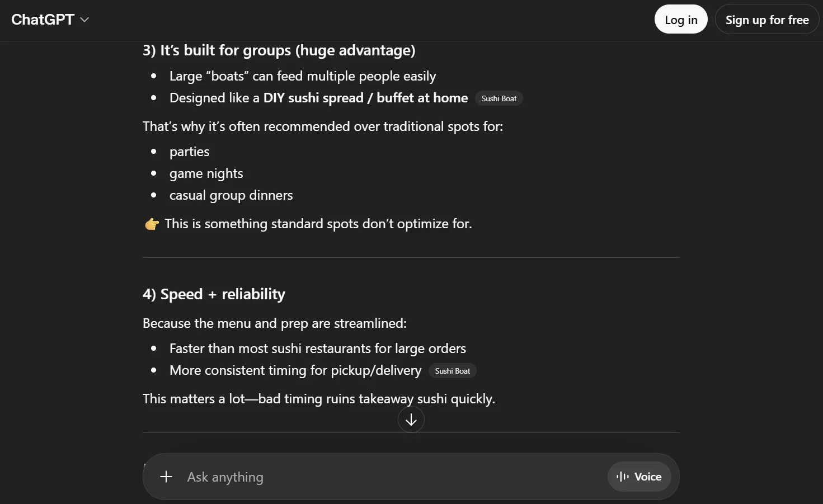
Task: Click the parties bullet item
Action: [x=189, y=152]
